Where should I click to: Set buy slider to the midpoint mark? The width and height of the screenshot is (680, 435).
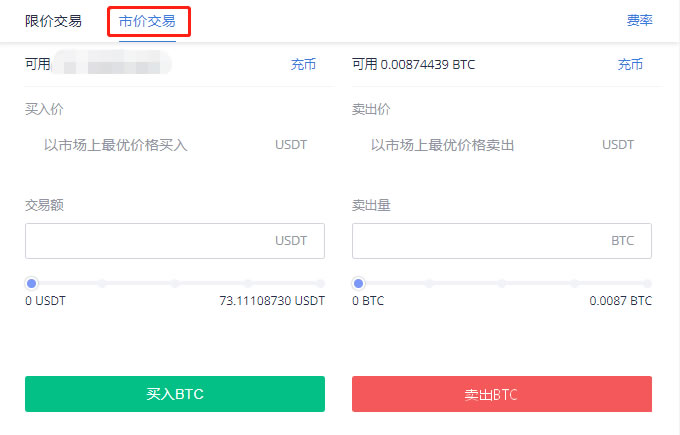coord(175,283)
